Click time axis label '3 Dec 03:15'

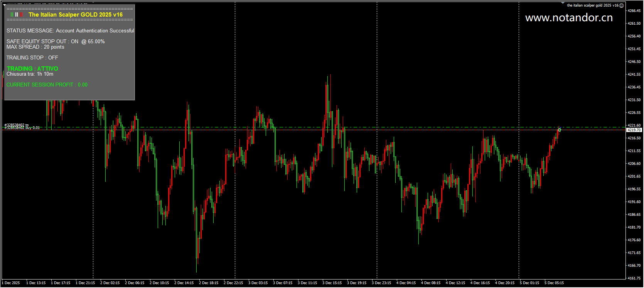click(x=258, y=283)
